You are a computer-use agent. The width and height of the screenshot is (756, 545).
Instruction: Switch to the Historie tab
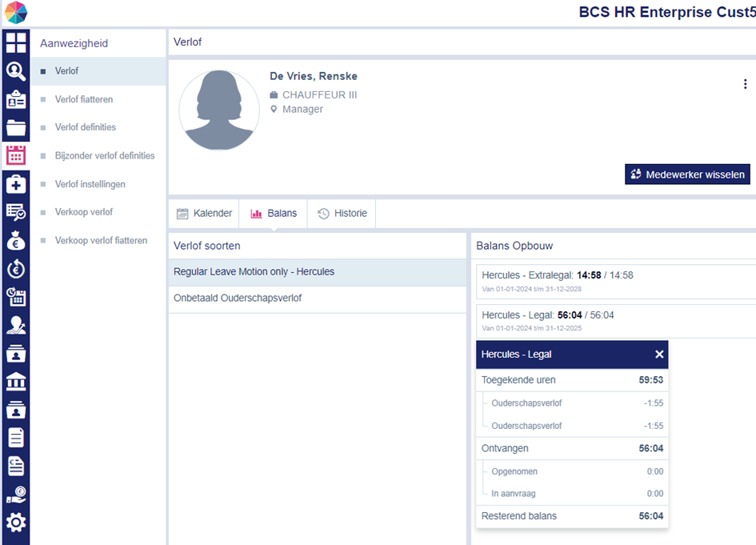click(x=342, y=213)
